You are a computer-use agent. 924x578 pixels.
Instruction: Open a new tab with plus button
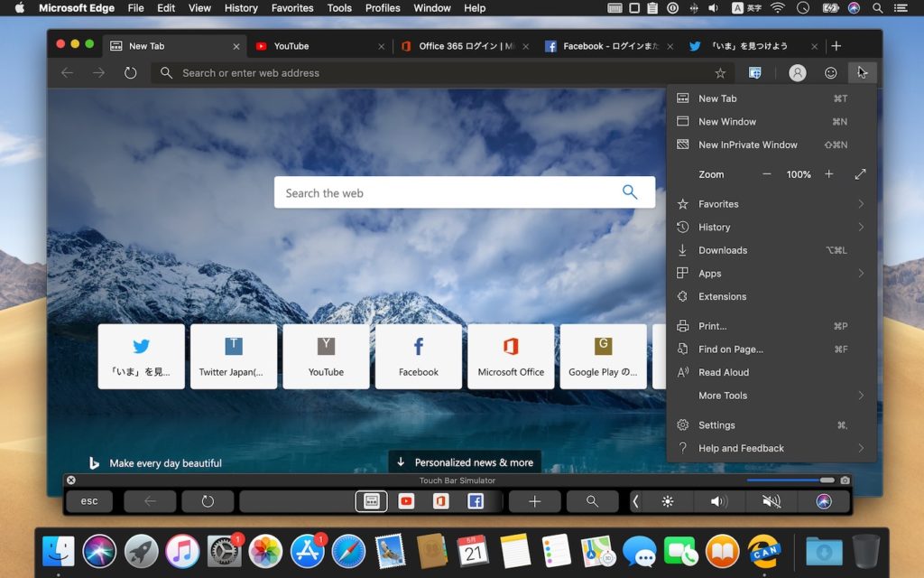[836, 46]
